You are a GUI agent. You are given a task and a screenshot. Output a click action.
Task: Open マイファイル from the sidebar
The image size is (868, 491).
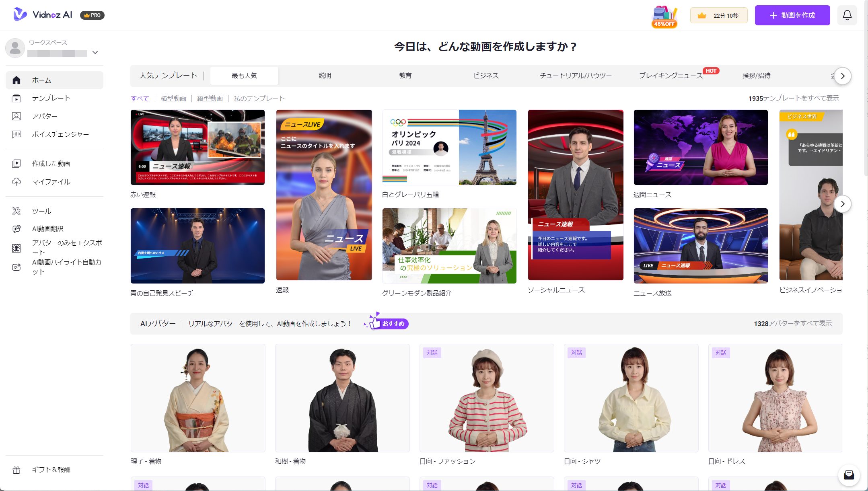click(51, 182)
